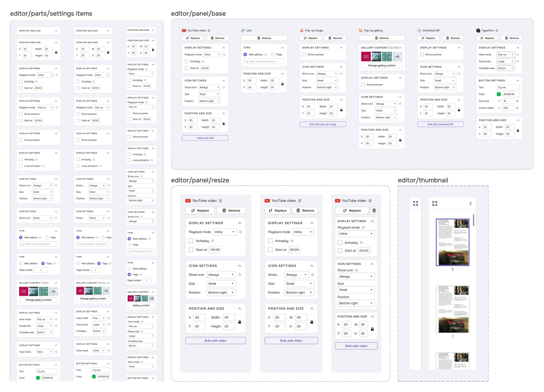This screenshot has width=544, height=392.
Task: Toggle the aspect lock in the Pop-up gallery panel
Action: click(400, 140)
